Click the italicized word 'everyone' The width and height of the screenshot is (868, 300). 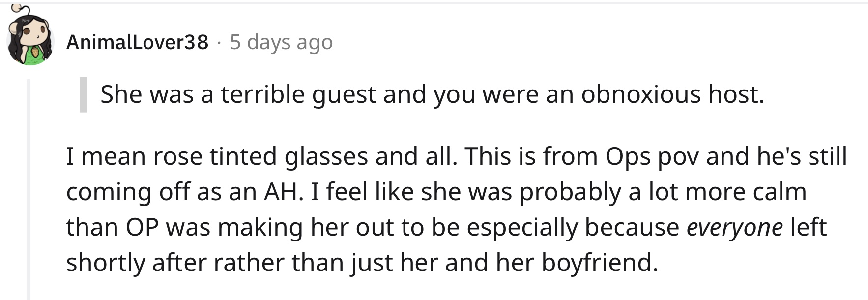coord(734,228)
